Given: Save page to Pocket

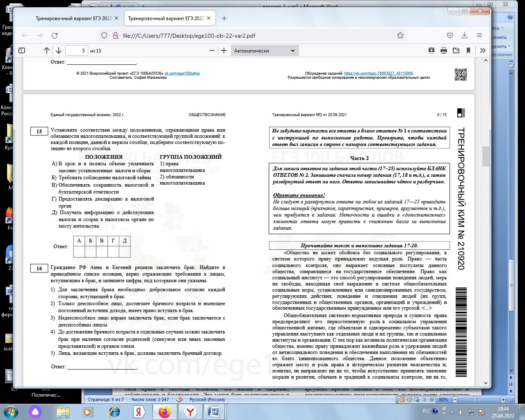Looking at the screenshot, I should [x=450, y=36].
